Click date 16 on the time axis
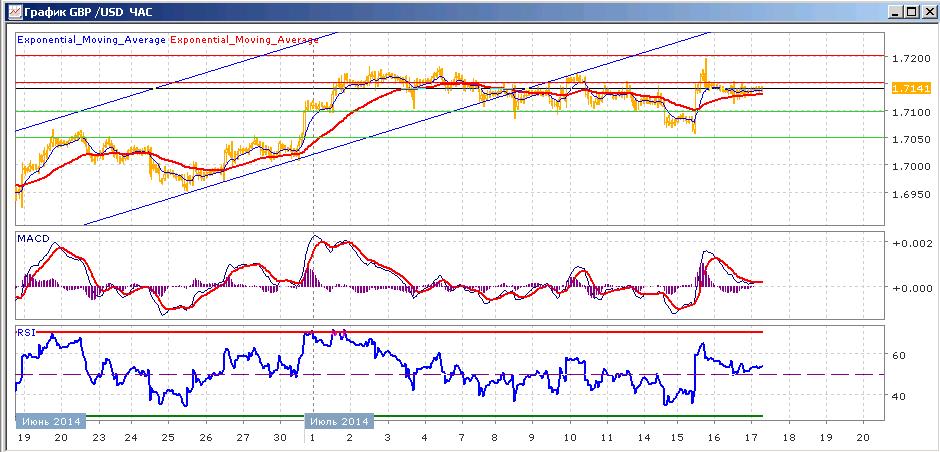 714,438
